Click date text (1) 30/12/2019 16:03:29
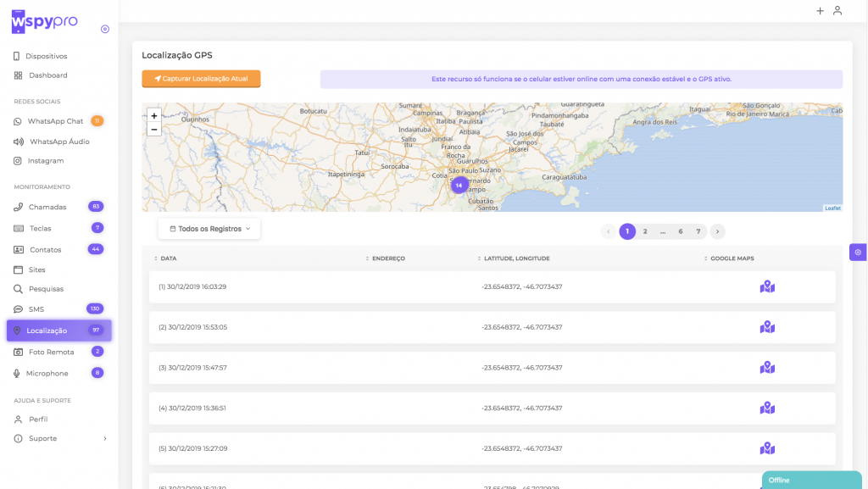 192,286
